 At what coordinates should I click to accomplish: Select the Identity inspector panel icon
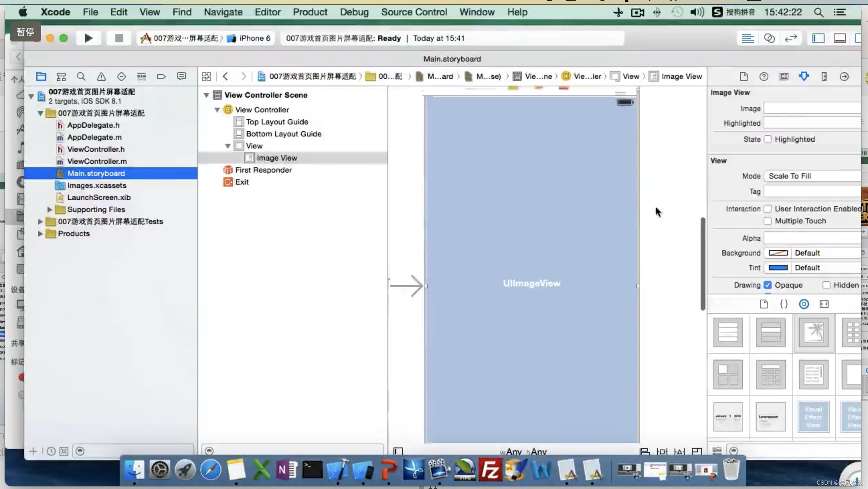784,76
